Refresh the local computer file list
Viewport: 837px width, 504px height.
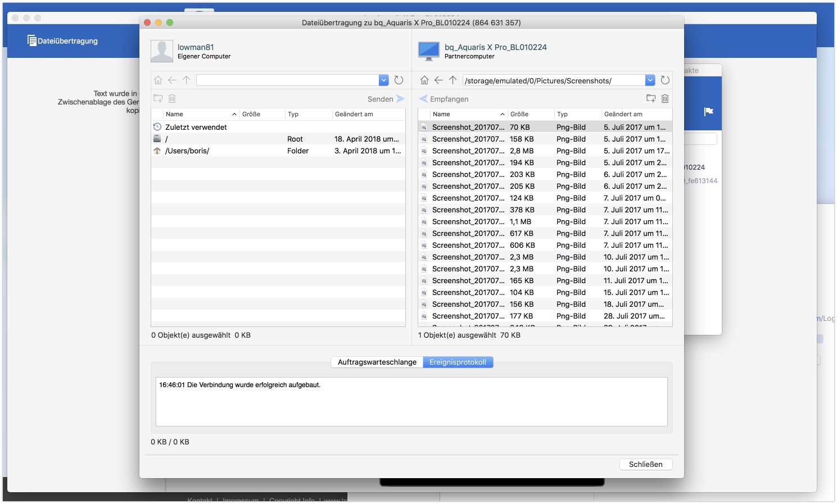coord(399,80)
